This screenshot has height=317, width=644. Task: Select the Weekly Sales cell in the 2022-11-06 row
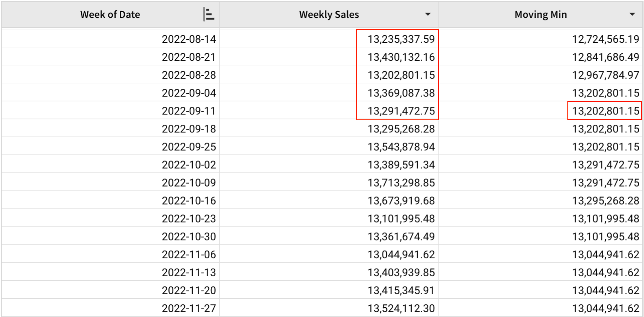(x=401, y=254)
